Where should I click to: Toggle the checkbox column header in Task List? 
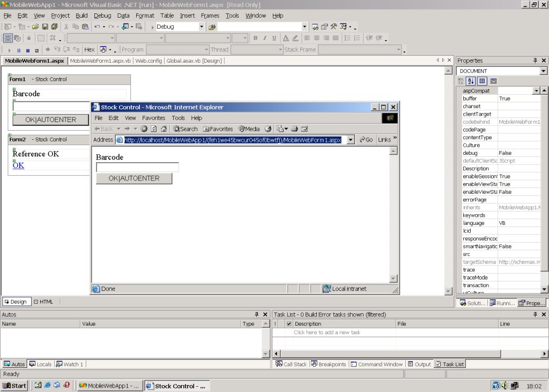pyautogui.click(x=289, y=324)
